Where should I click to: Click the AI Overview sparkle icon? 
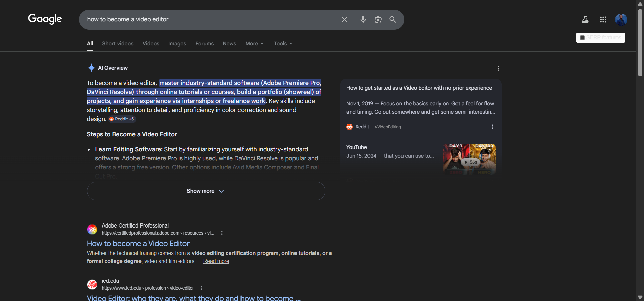coord(91,68)
